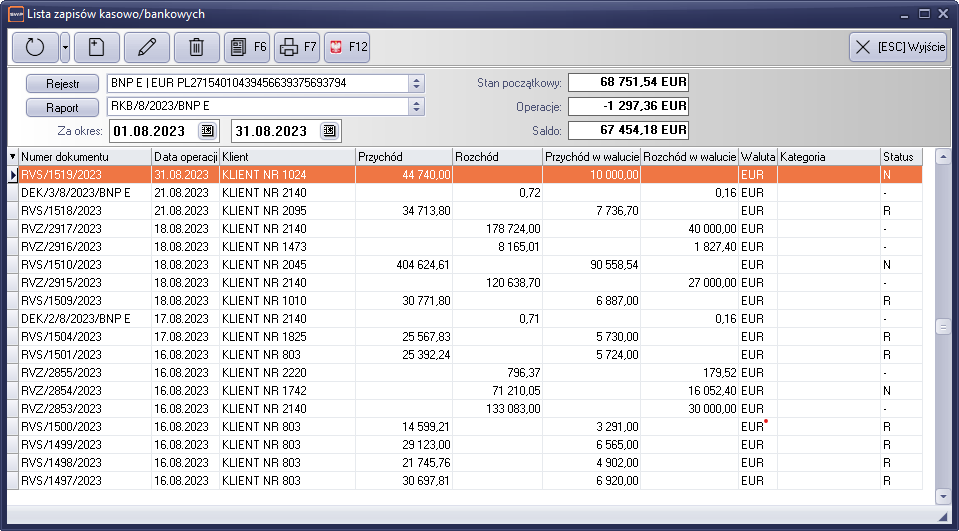The height and width of the screenshot is (531, 959).
Task: Expand the Raport RKB/8/2023 dropdown
Action: [x=417, y=107]
